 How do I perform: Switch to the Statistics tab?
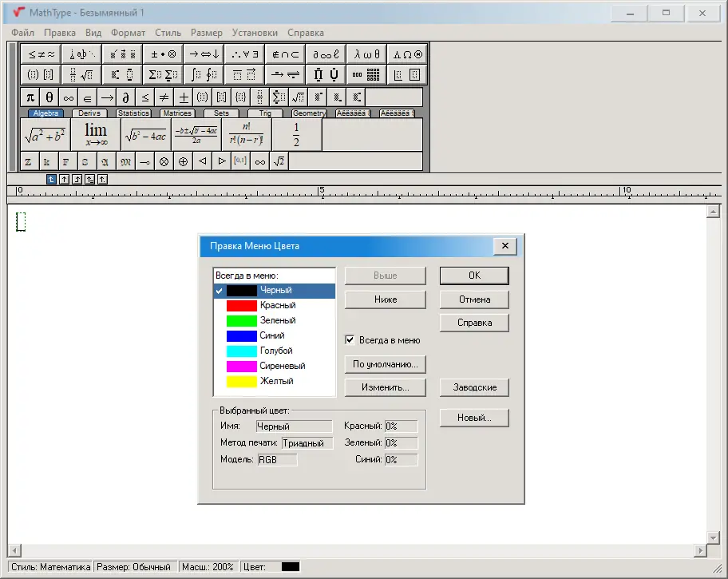pyautogui.click(x=133, y=113)
